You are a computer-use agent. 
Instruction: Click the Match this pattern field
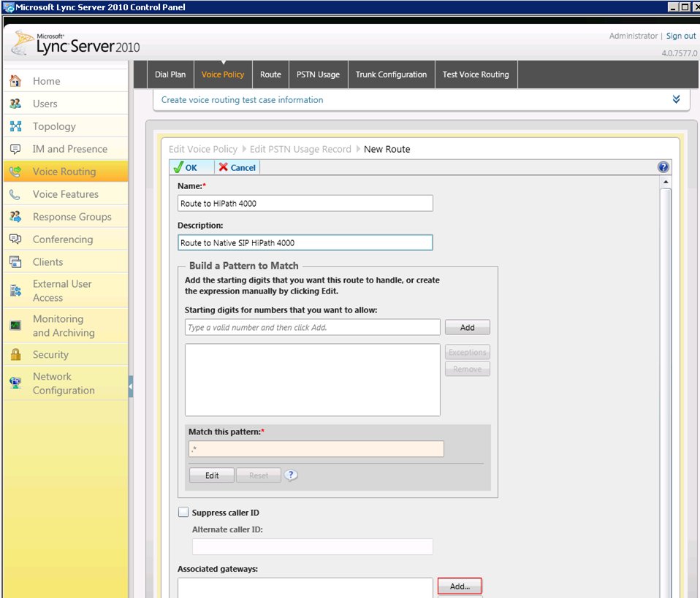coord(316,449)
